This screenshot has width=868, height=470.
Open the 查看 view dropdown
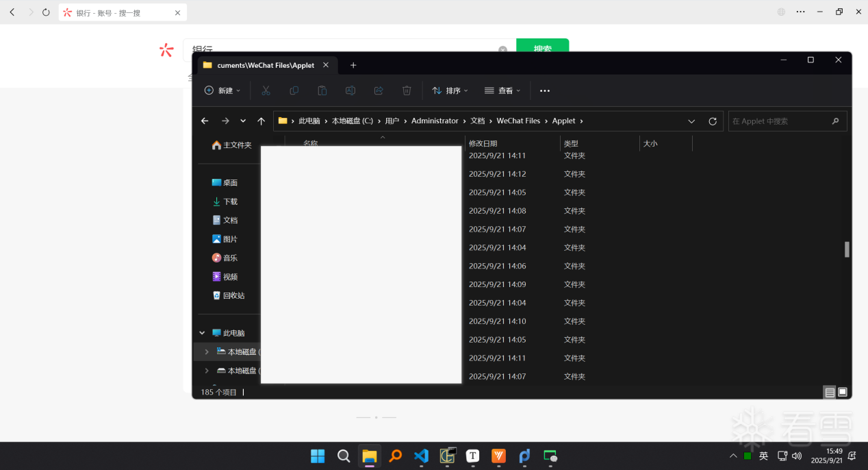(502, 90)
